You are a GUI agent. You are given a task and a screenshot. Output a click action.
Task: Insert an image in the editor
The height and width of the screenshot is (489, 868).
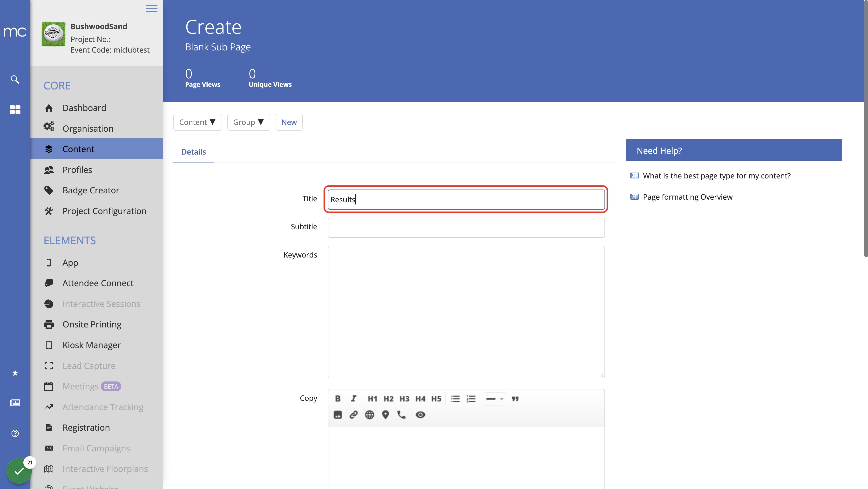point(338,415)
